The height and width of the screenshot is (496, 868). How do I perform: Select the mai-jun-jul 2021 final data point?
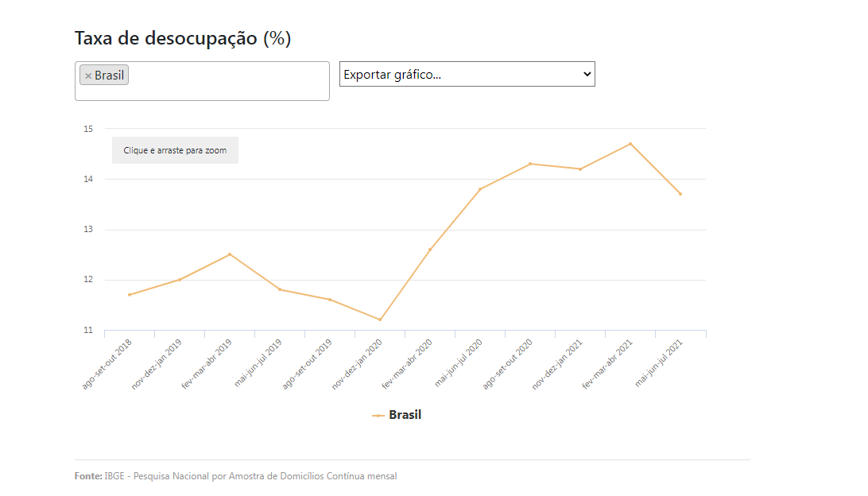tap(680, 194)
